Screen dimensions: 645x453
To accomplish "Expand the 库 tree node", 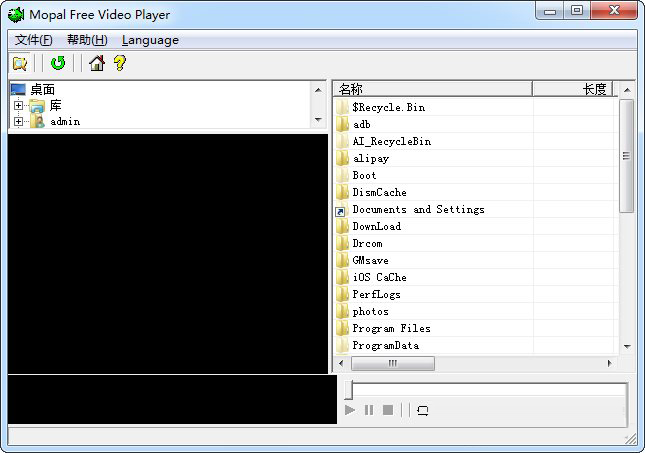I will coord(18,105).
